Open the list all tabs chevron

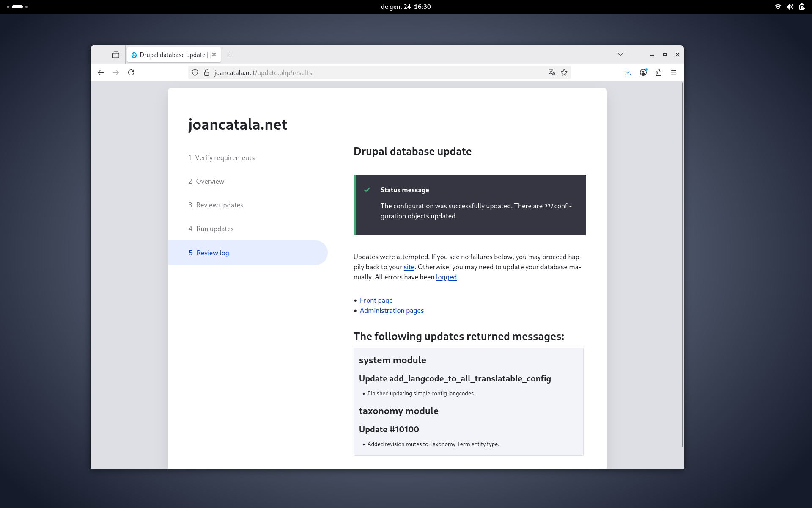pyautogui.click(x=620, y=55)
